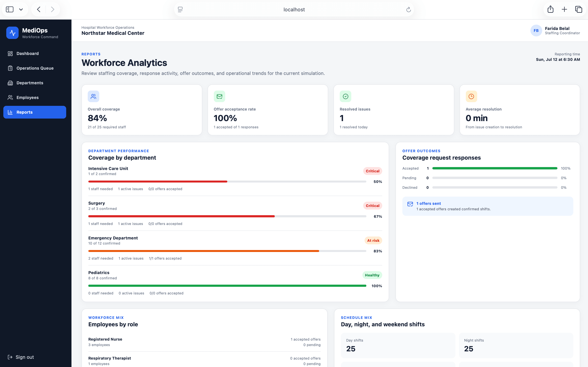Click the Overall coverage people icon
The image size is (588, 367).
click(94, 96)
